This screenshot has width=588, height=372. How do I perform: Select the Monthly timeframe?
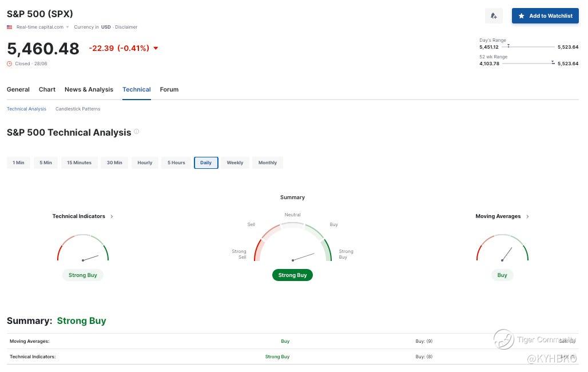point(267,163)
